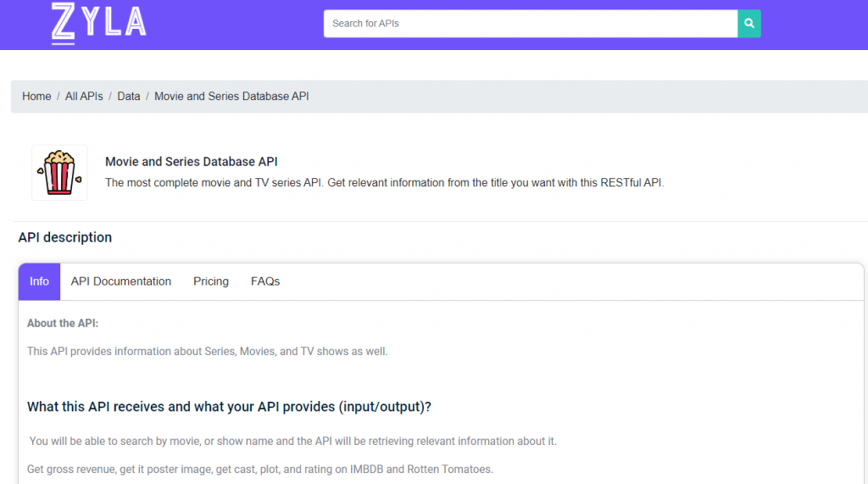Go to Home via the breadcrumb
This screenshot has width=868, height=484.
pyautogui.click(x=36, y=97)
